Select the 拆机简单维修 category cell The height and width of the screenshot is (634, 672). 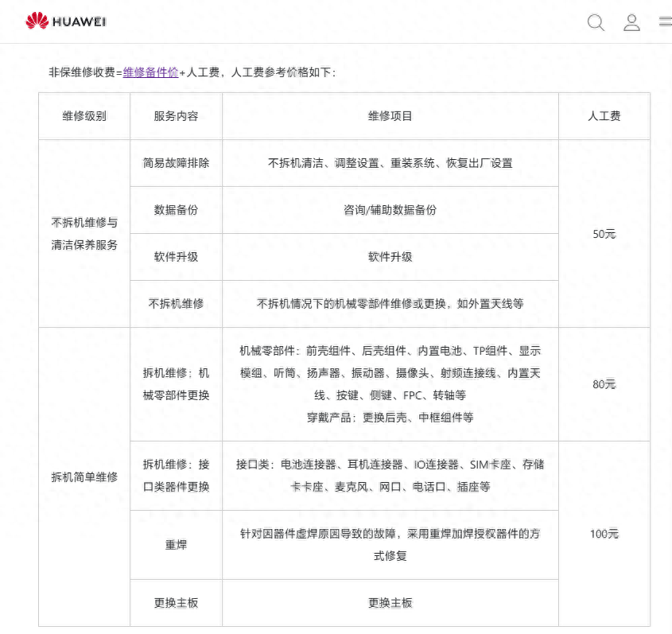(x=84, y=476)
